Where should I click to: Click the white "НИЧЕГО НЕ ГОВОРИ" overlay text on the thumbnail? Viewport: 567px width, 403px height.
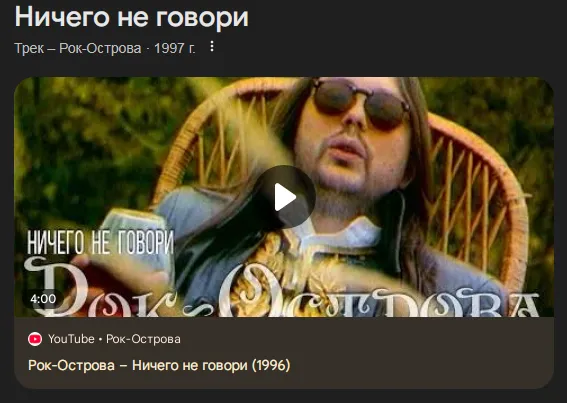(101, 242)
